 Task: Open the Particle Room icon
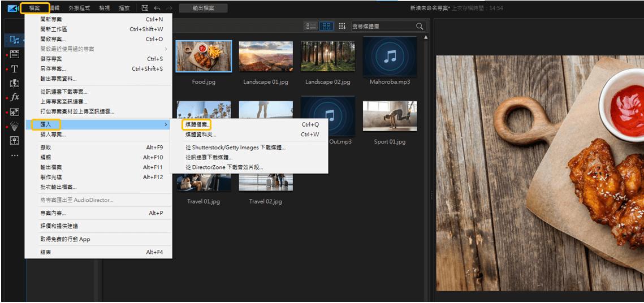pyautogui.click(x=15, y=127)
